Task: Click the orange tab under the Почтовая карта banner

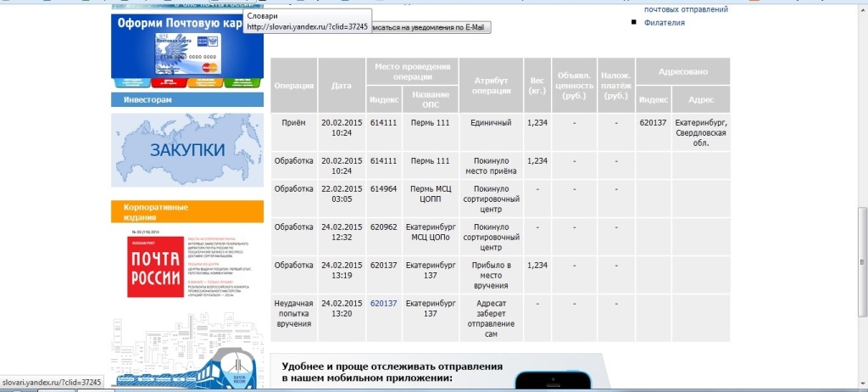Action: coord(205,82)
